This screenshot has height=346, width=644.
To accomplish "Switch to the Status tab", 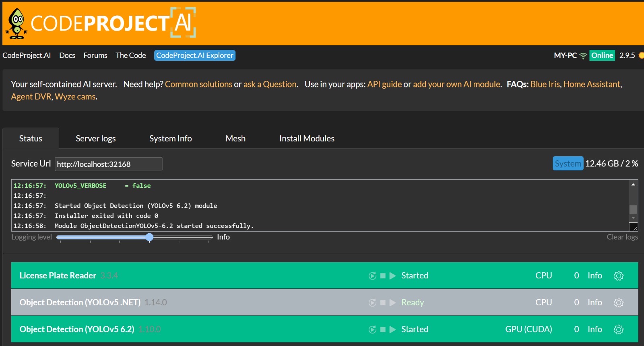I will click(31, 139).
